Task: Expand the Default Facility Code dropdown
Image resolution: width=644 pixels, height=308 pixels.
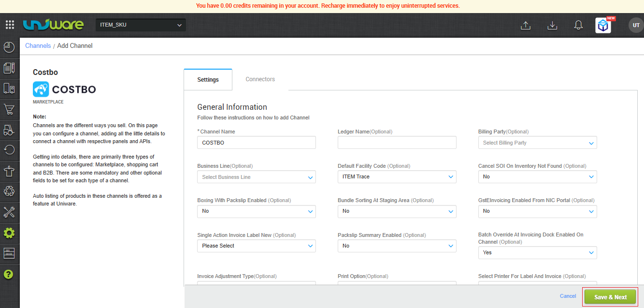Action: [397, 177]
